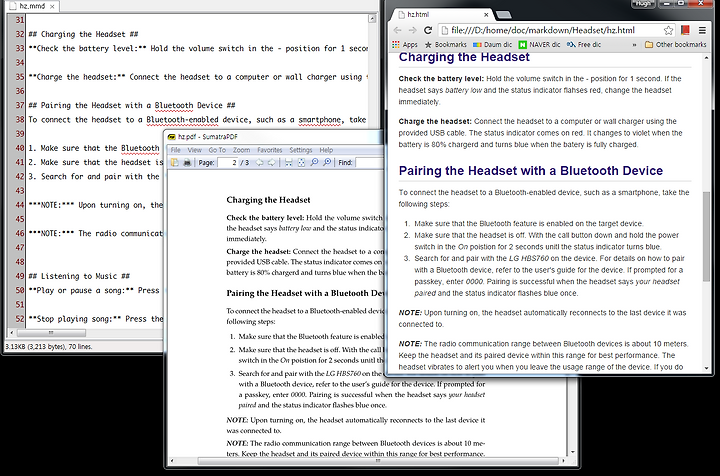Click SumatraPDF scrollbar down arrow
Image resolution: width=720 pixels, height=476 pixels.
coord(572,452)
